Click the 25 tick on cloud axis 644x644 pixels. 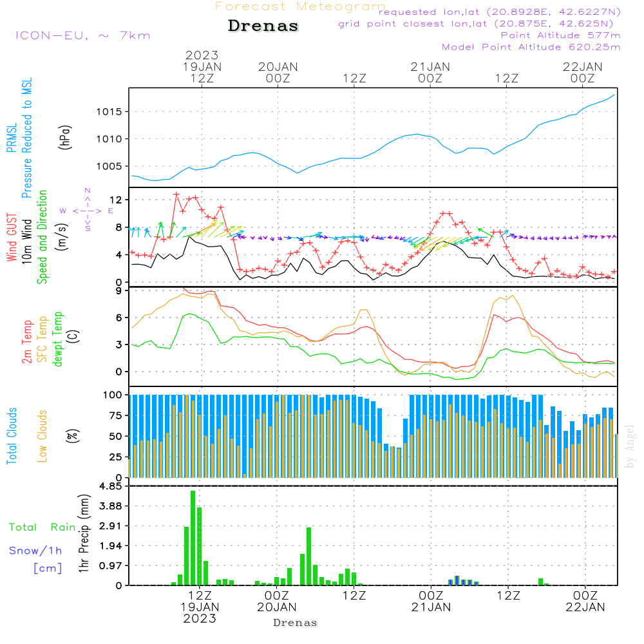(115, 457)
